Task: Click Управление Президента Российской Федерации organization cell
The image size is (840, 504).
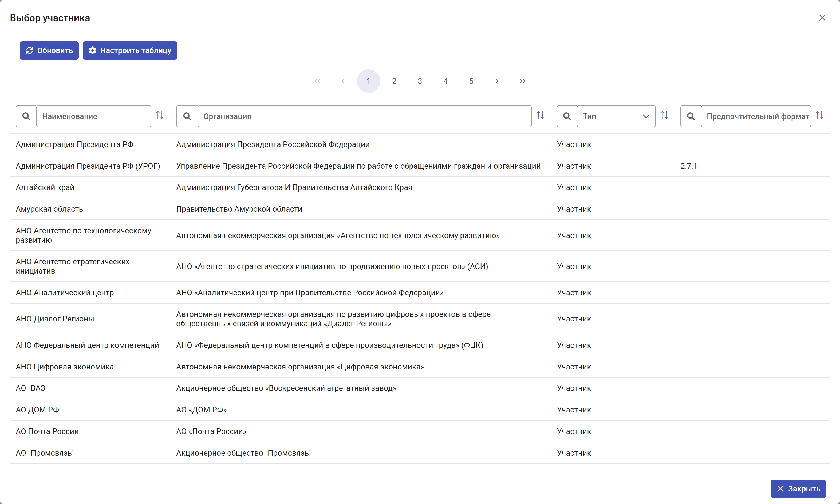Action: pos(358,166)
